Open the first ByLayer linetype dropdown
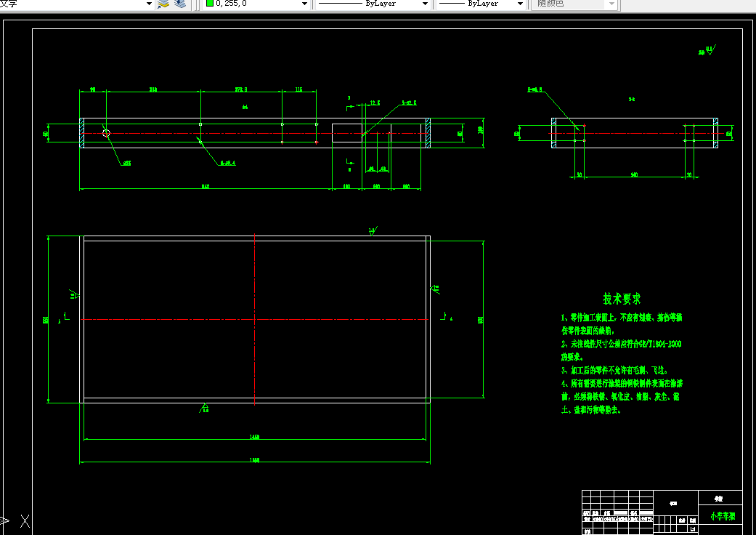Screen dimensions: 756x535 (425, 4)
